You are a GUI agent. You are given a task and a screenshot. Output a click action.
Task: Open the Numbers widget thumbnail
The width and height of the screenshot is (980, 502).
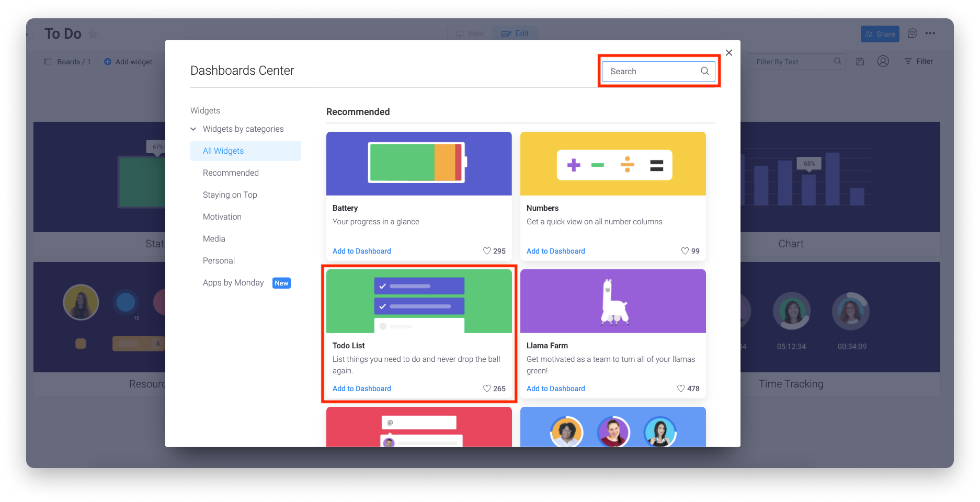(613, 164)
